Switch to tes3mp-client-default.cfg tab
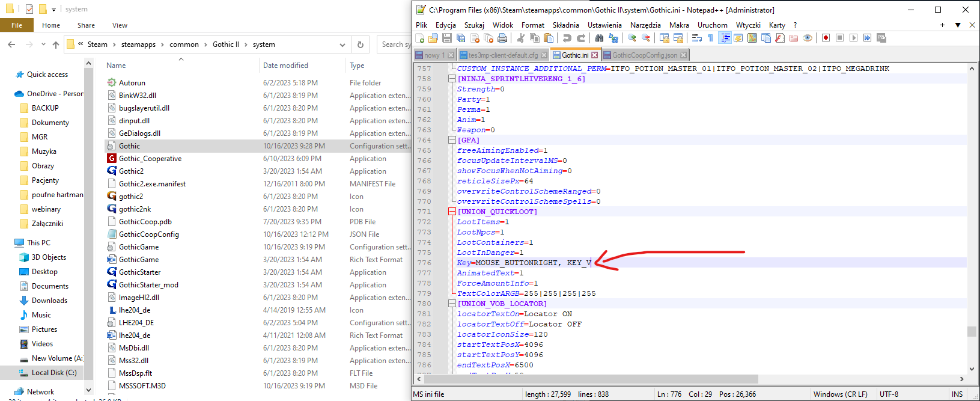The image size is (980, 401). point(503,55)
